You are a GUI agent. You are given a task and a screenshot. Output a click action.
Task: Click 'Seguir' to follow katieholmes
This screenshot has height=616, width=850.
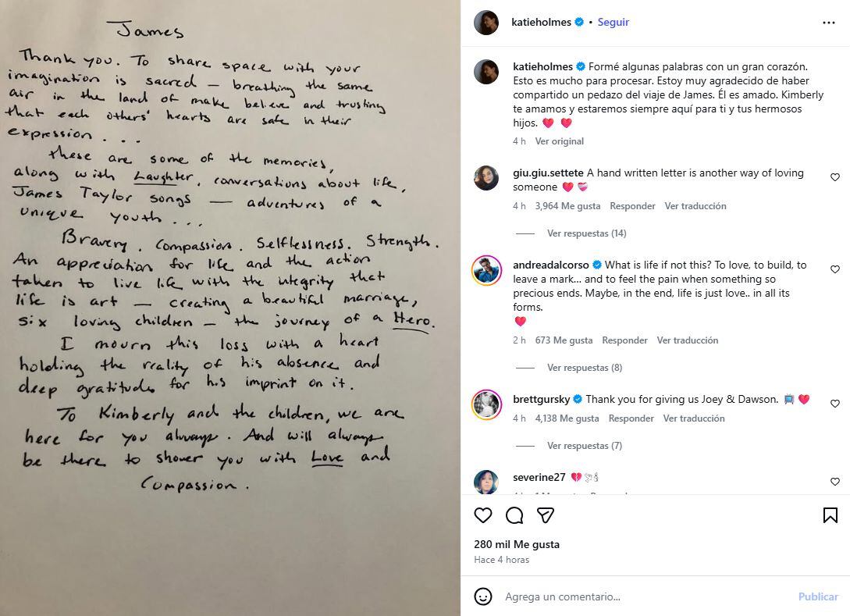(x=613, y=23)
